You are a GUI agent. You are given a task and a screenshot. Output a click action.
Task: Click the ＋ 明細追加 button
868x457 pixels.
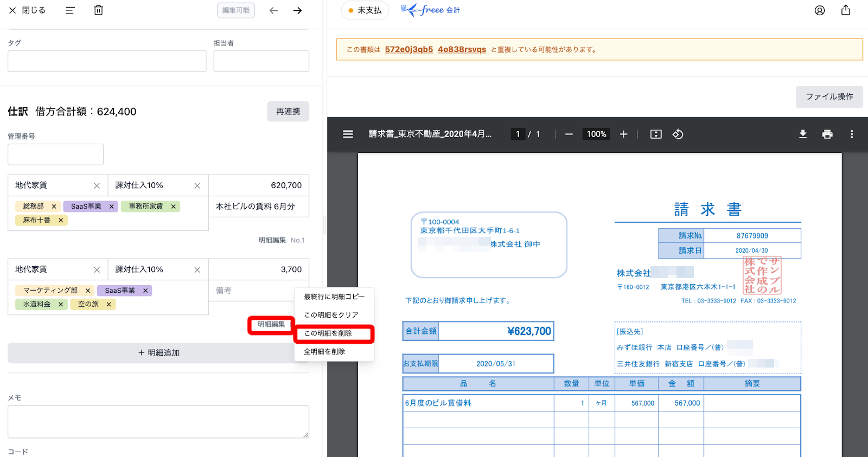tap(158, 353)
